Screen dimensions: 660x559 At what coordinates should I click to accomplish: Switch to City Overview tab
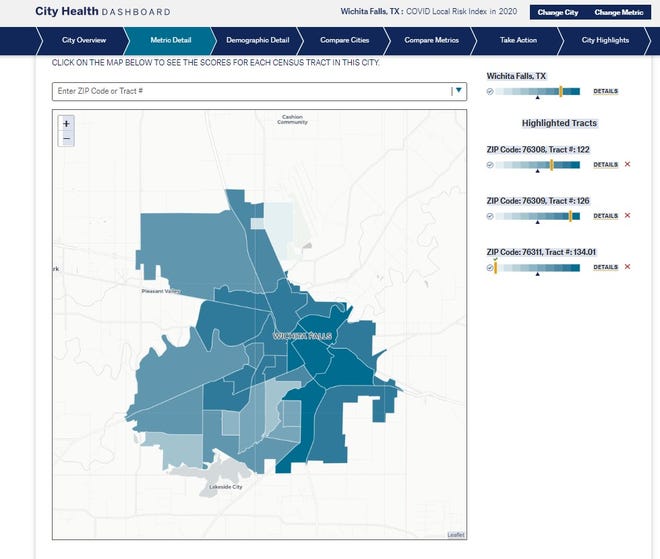click(85, 40)
